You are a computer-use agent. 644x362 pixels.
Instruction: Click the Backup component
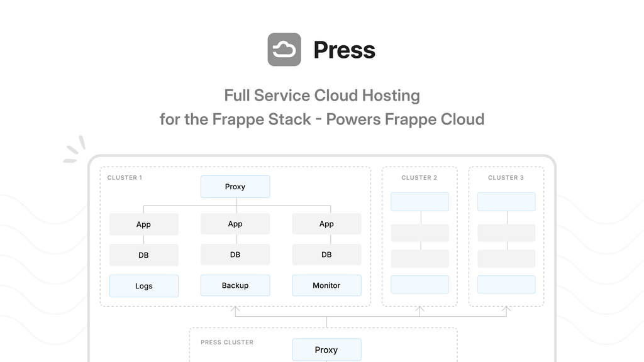tap(235, 285)
